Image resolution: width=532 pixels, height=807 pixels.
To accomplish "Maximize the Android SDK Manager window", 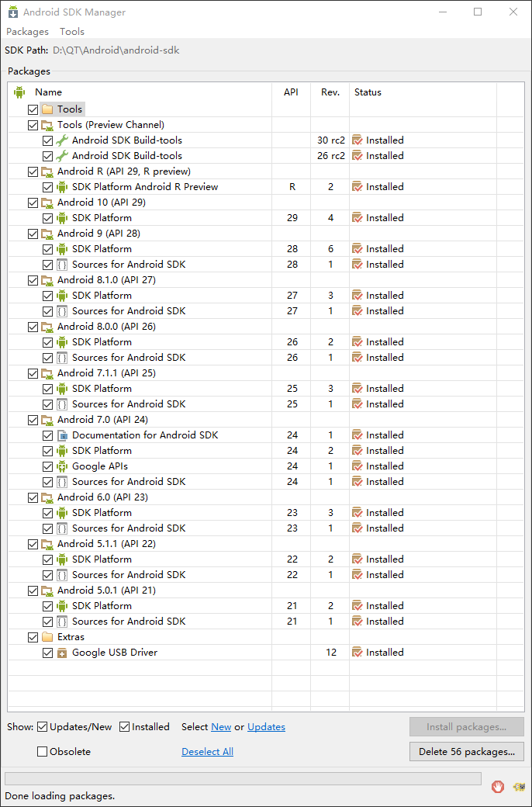I will (x=478, y=12).
